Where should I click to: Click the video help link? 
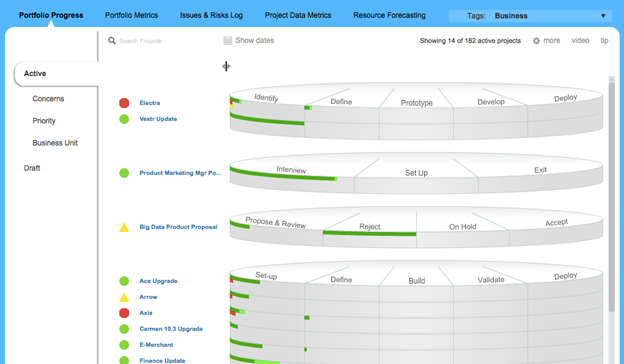pyautogui.click(x=580, y=41)
